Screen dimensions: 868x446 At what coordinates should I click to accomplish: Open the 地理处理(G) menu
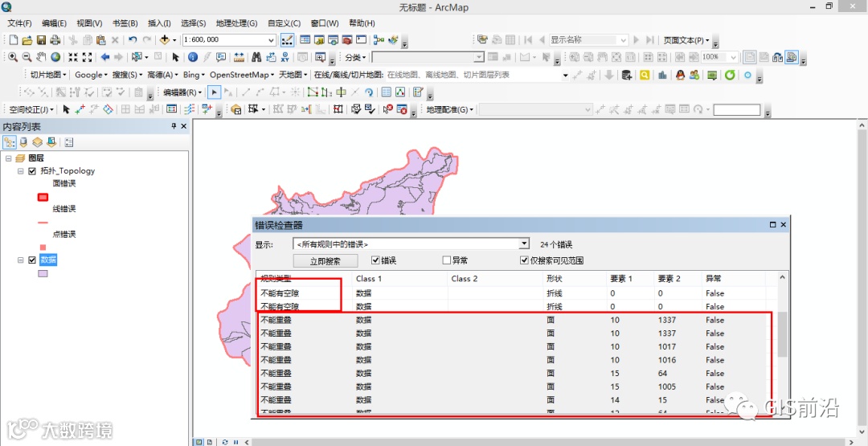[x=237, y=23]
